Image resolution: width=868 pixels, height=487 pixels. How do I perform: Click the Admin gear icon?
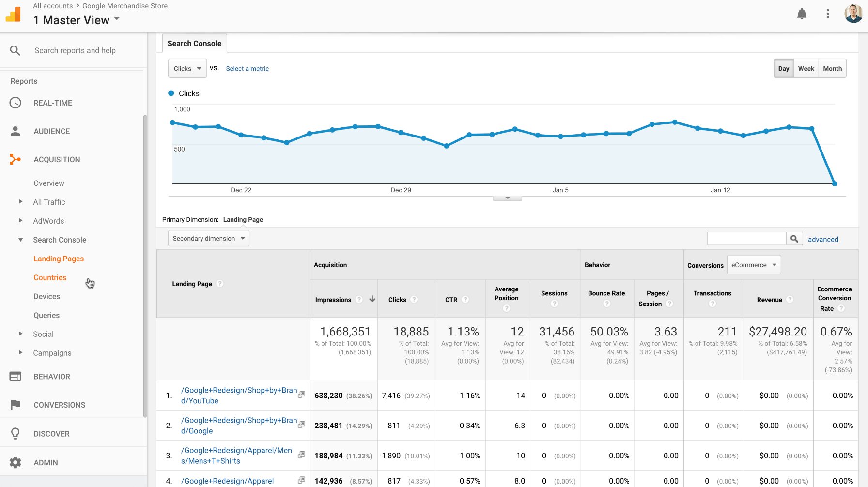pyautogui.click(x=15, y=462)
